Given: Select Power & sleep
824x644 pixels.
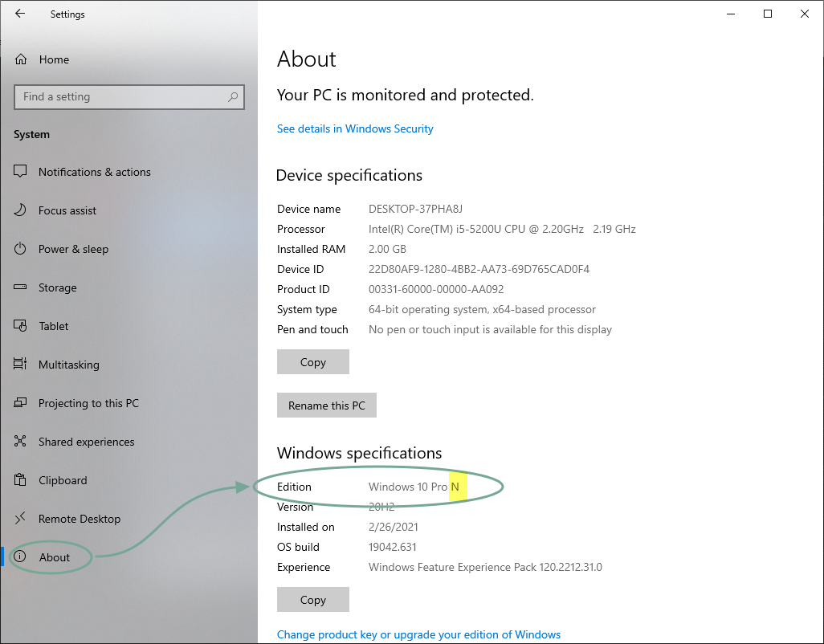Looking at the screenshot, I should click(x=128, y=249).
